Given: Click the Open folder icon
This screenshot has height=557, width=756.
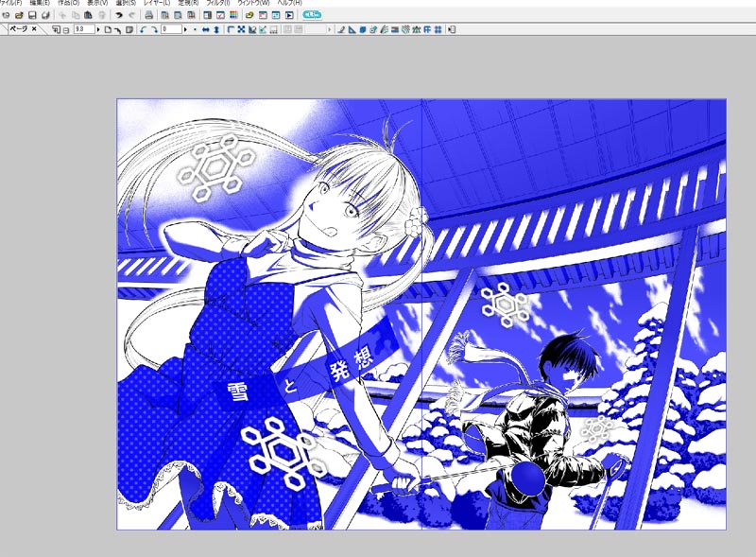Looking at the screenshot, I should point(19,15).
